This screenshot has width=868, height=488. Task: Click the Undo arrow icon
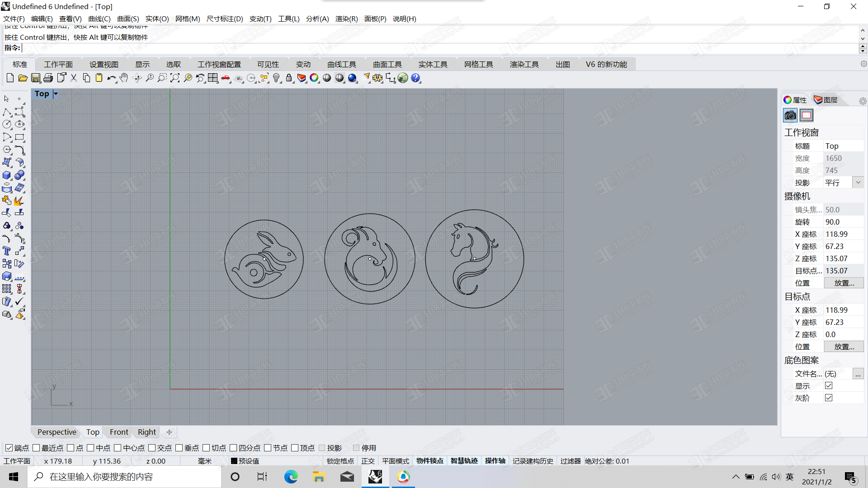111,78
